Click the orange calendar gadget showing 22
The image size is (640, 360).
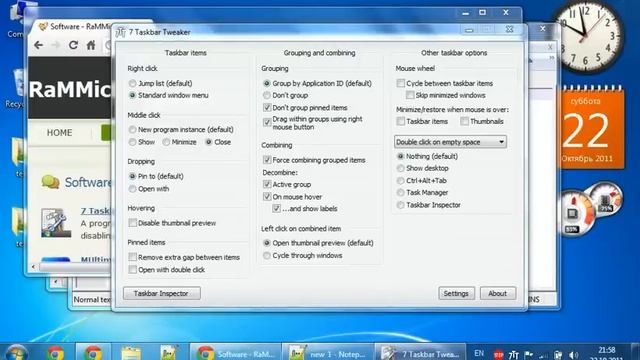tap(593, 128)
